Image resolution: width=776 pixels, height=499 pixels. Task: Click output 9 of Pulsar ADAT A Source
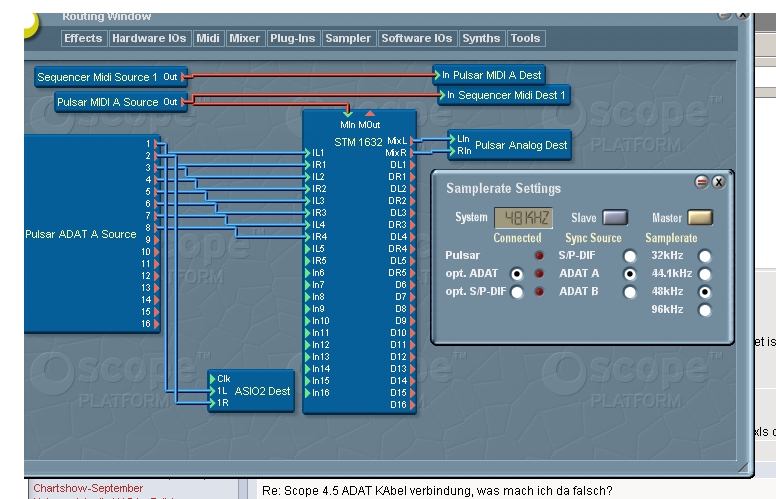click(x=156, y=240)
